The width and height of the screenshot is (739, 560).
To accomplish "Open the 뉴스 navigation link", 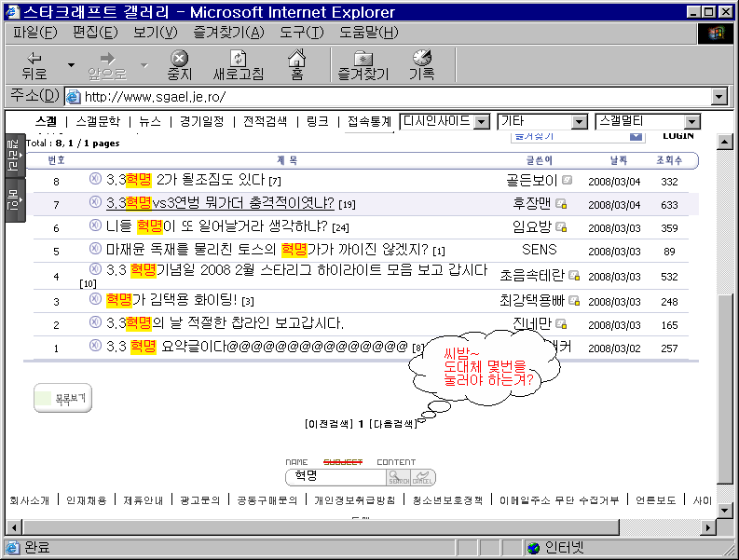I will click(x=150, y=122).
